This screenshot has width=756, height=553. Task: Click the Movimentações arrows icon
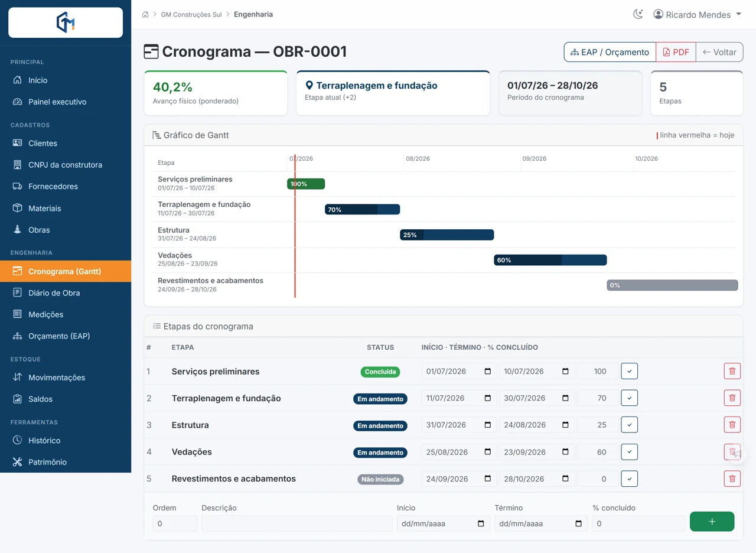point(17,377)
